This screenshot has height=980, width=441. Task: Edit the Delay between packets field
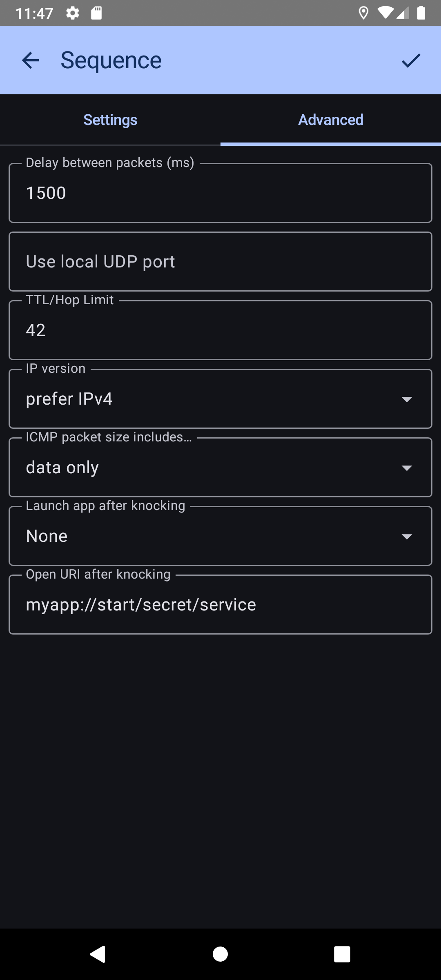(x=220, y=193)
